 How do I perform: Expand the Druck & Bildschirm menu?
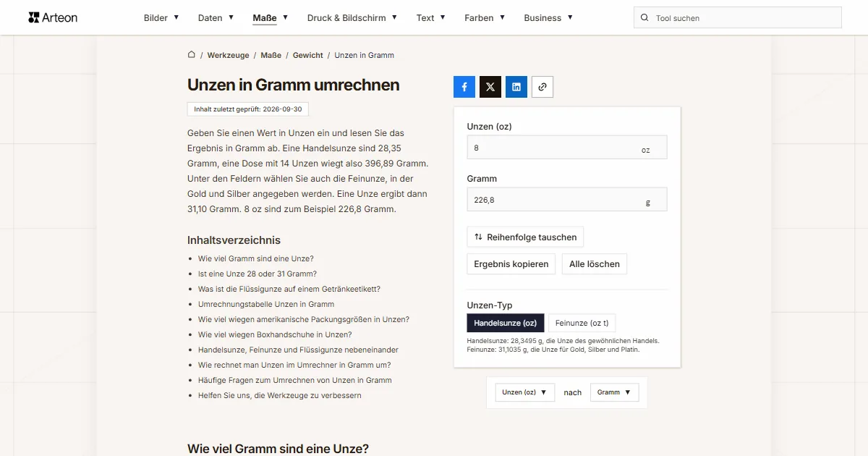352,18
